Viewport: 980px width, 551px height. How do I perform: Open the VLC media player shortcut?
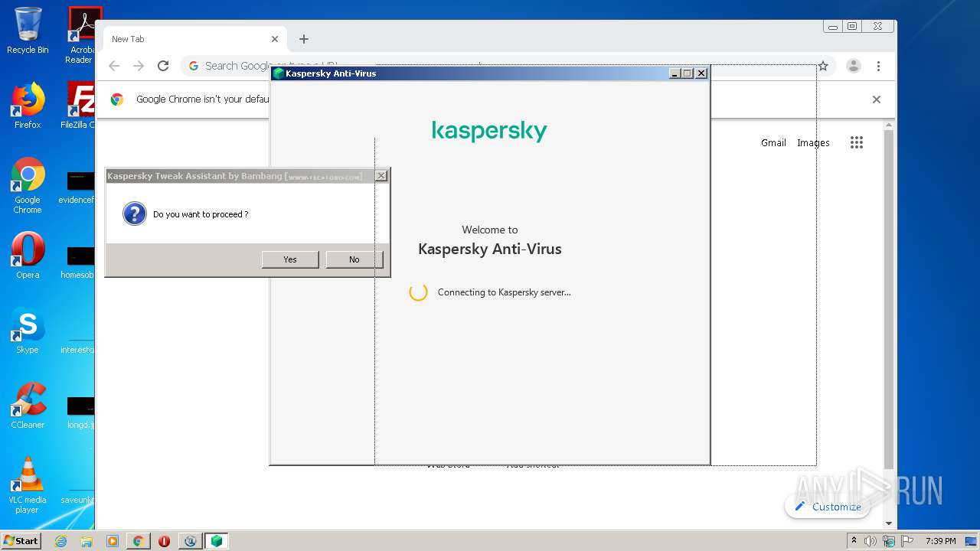point(28,485)
